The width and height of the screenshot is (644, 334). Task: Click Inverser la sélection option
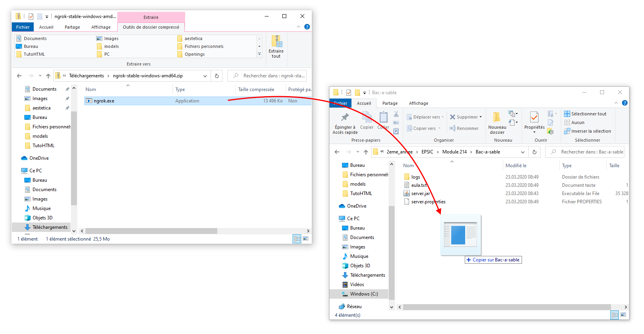click(x=588, y=131)
